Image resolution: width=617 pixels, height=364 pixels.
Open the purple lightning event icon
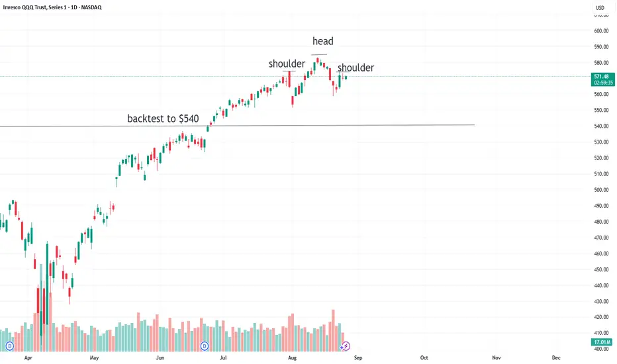345,346
